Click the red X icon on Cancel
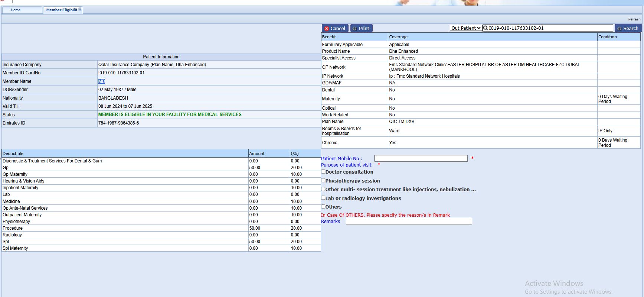Viewport: 644px width, 297px height. pyautogui.click(x=327, y=29)
